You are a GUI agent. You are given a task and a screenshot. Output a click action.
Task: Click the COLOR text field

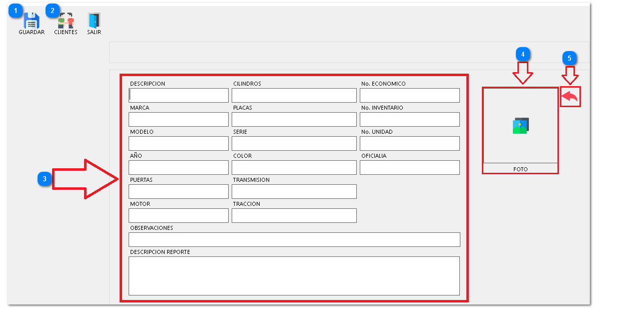[294, 167]
